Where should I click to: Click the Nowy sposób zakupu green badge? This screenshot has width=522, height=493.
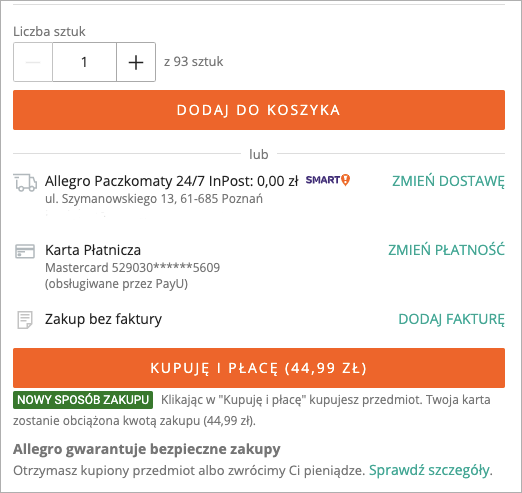[x=83, y=400]
